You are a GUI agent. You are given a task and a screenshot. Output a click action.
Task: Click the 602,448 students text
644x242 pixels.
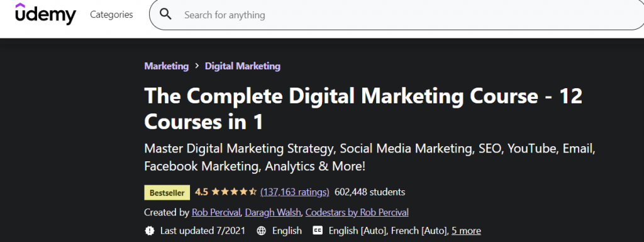click(370, 192)
